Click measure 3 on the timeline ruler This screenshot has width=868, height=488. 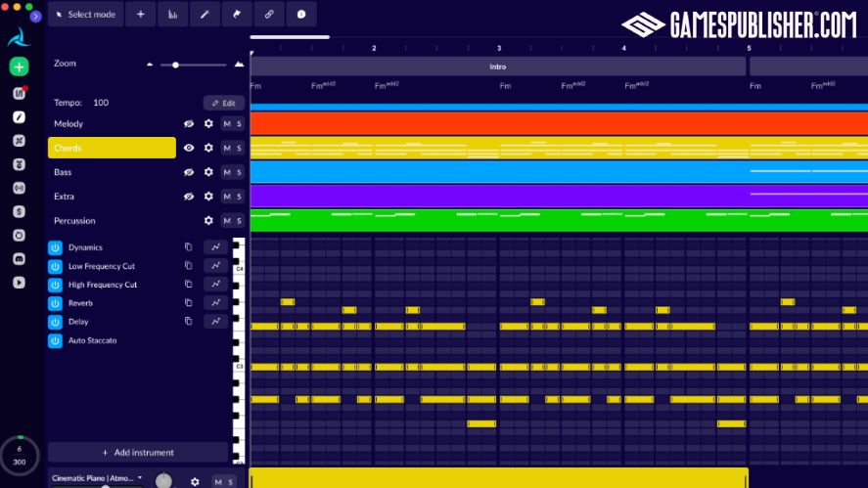[x=499, y=48]
